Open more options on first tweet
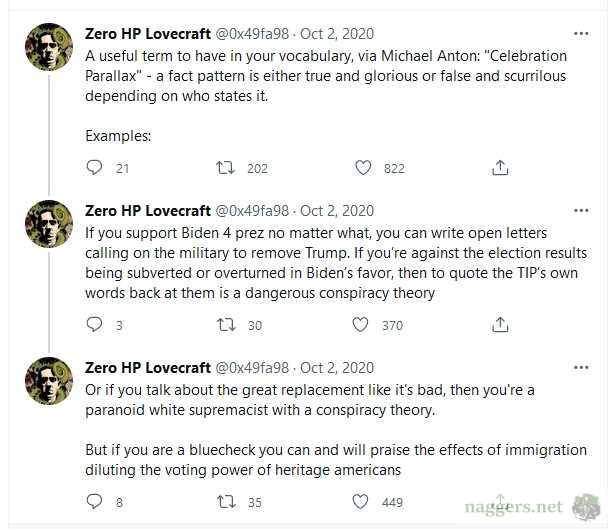Viewport: 615px width, 529px height. (x=581, y=34)
